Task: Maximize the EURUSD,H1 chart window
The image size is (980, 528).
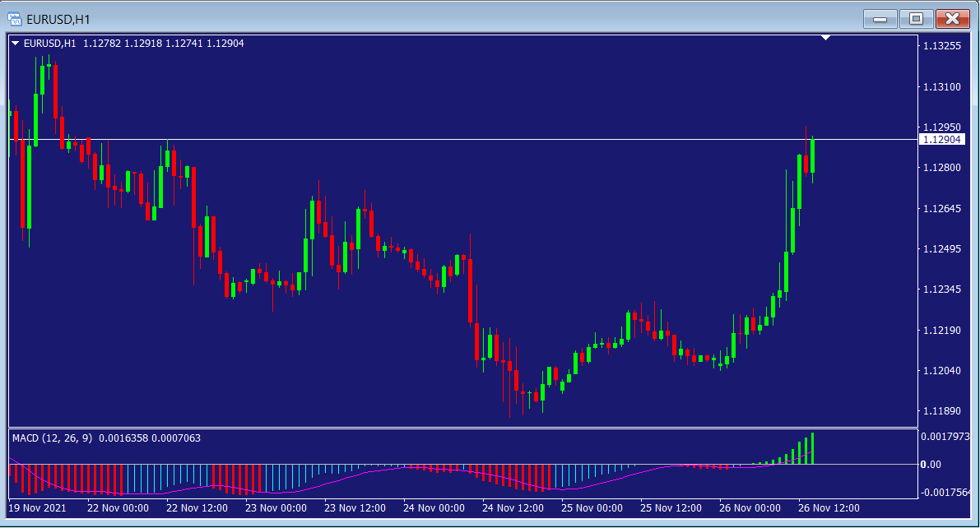Action: coord(916,18)
